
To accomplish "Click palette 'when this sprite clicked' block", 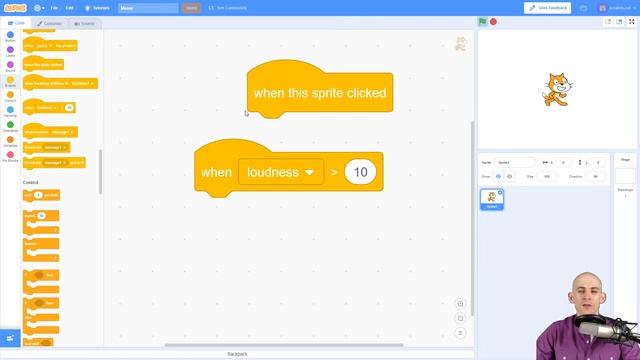I will tap(43, 64).
